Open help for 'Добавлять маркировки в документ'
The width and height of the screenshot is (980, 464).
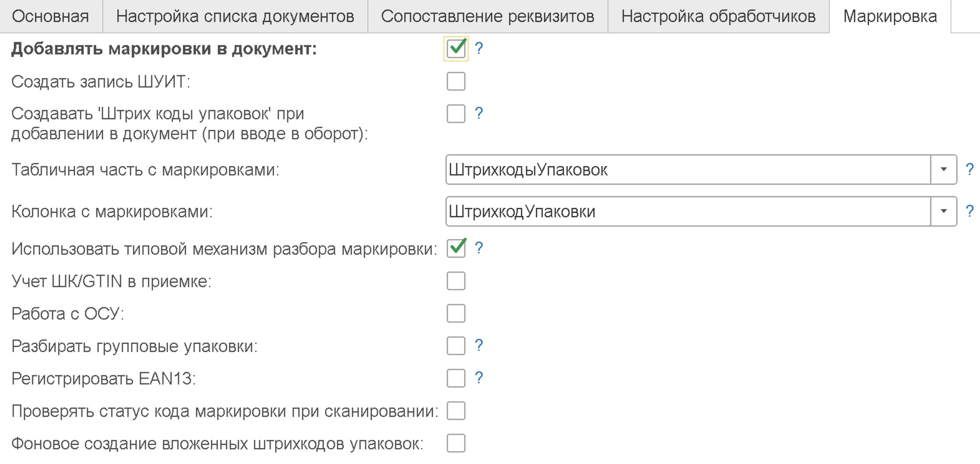tap(479, 49)
